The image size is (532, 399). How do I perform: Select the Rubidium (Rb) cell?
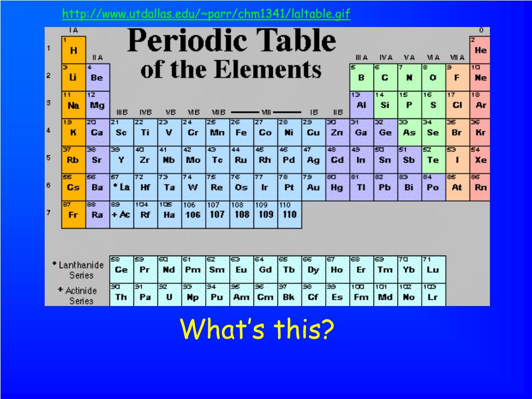(x=74, y=160)
